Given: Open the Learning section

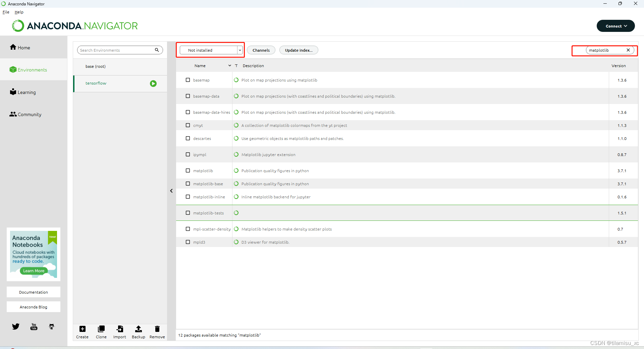Looking at the screenshot, I should pyautogui.click(x=23, y=92).
